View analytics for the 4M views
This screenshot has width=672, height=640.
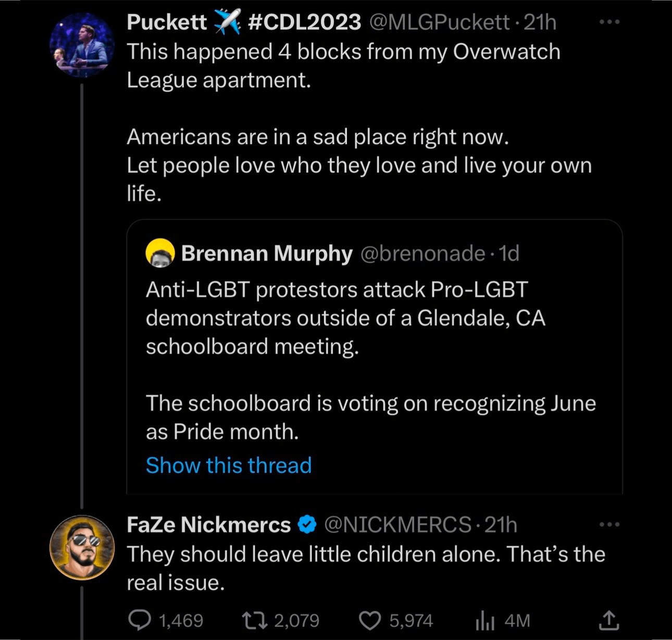click(x=485, y=620)
